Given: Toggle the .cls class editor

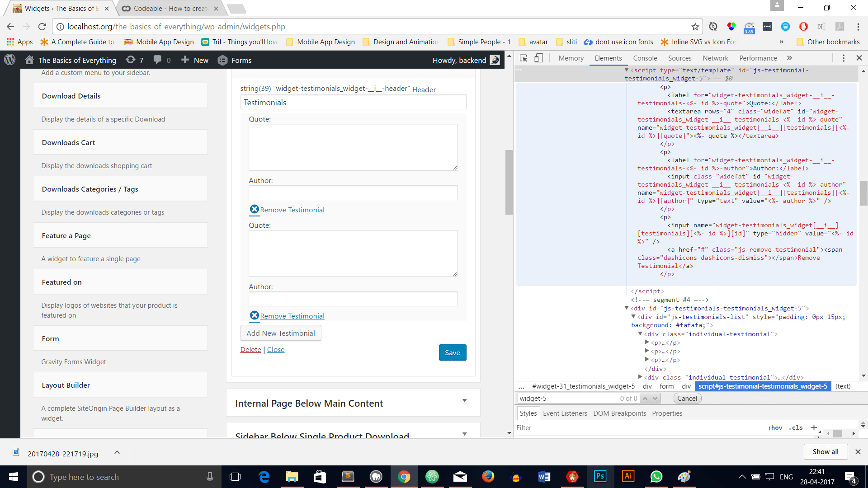Looking at the screenshot, I should click(x=796, y=427).
